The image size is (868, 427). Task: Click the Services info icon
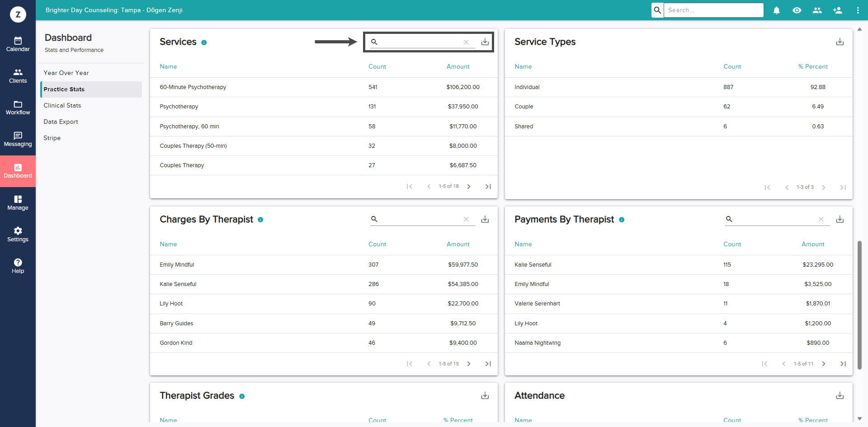[x=204, y=42]
